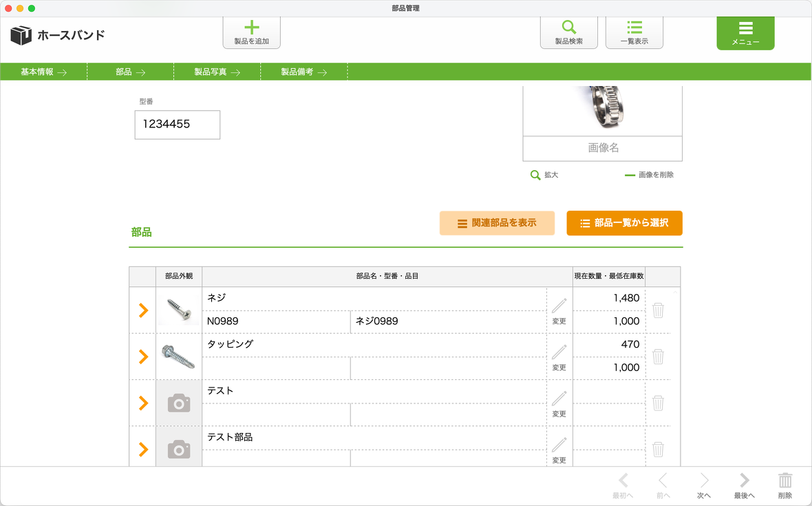Click the 削除 trash icon in footer
The width and height of the screenshot is (812, 506).
click(x=785, y=485)
